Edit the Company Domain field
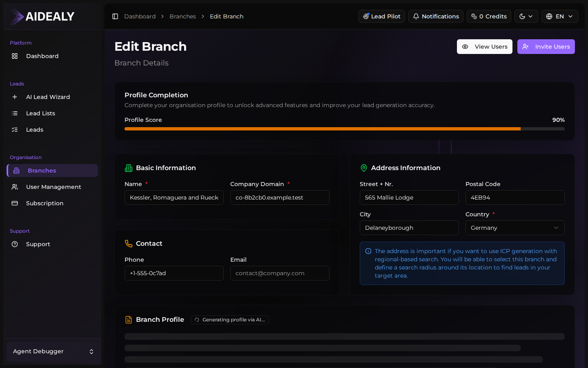The image size is (588, 368). click(280, 197)
